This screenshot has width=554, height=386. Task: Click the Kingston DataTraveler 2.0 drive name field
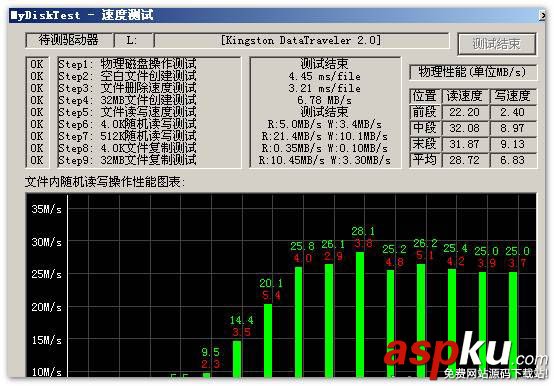pyautogui.click(x=301, y=40)
